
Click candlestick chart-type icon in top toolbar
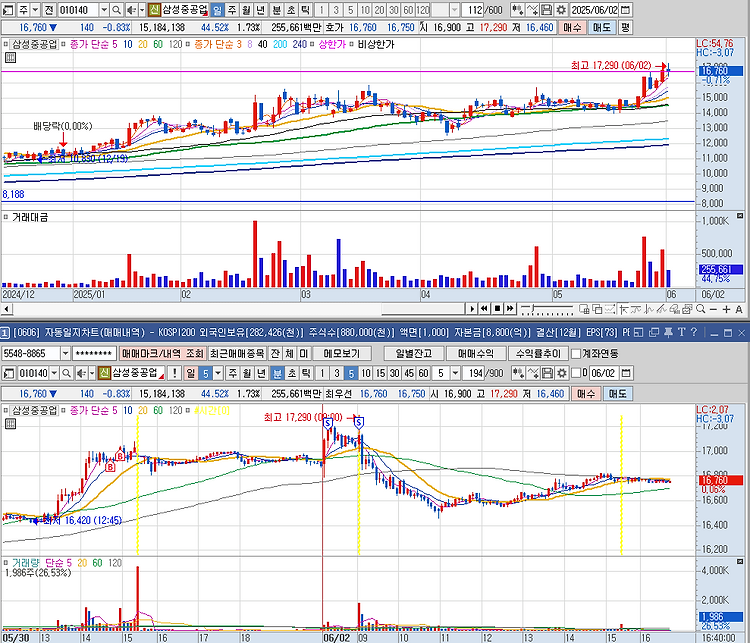(517, 10)
